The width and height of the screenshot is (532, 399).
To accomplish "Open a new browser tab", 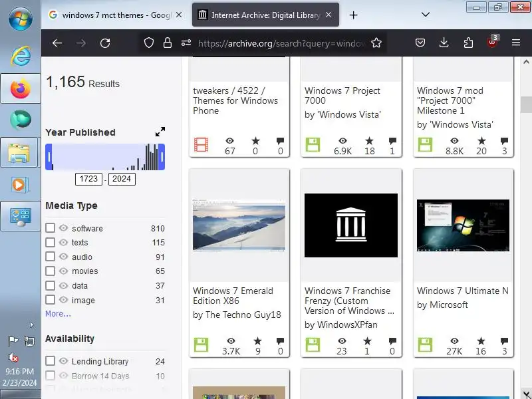I will tap(353, 15).
